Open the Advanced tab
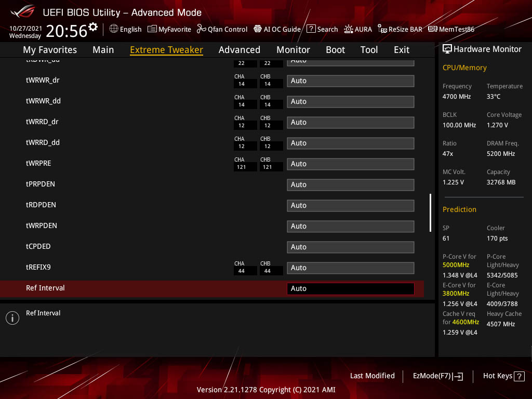The image size is (532, 399). (x=240, y=50)
